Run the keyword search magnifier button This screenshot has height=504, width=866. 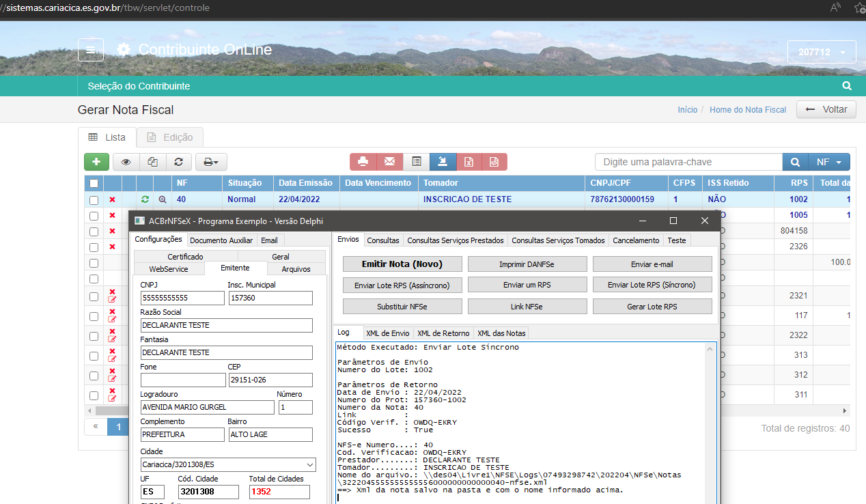pos(795,162)
